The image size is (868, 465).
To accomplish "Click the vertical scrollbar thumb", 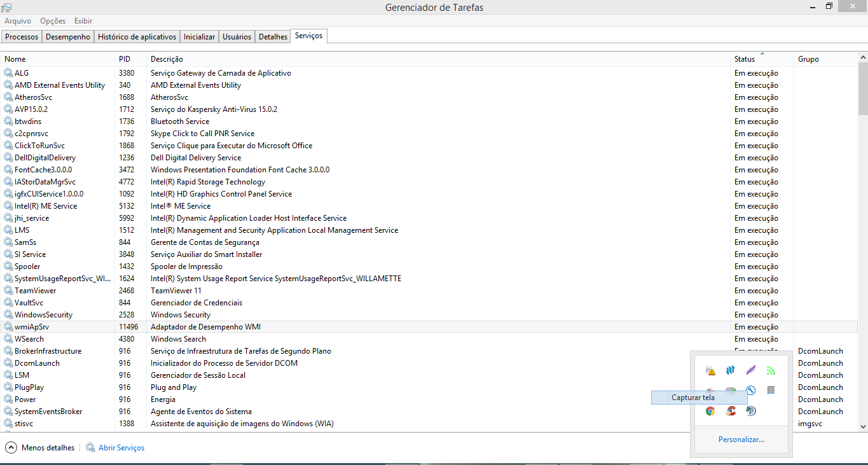I will click(863, 88).
